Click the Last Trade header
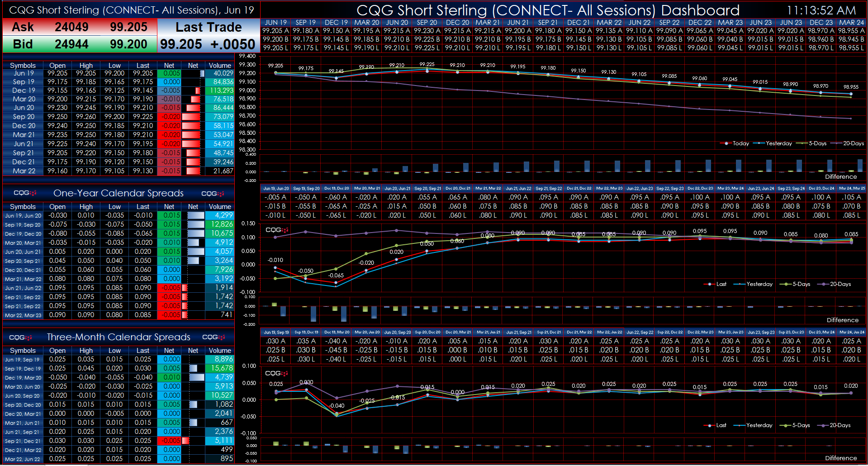The image size is (868, 466). (x=209, y=27)
